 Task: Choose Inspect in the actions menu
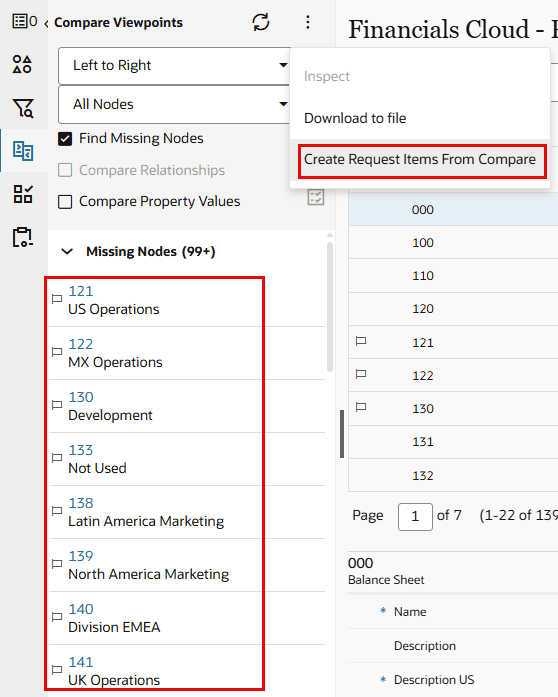coord(327,76)
